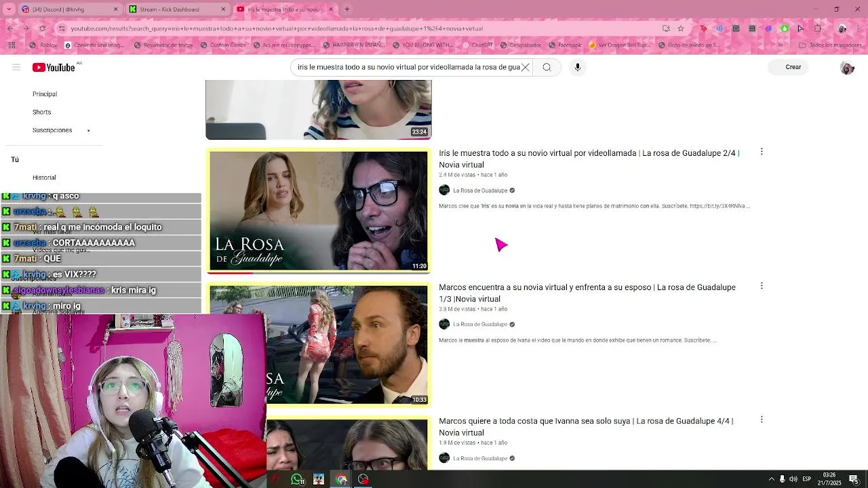
Task: Open options for Marcos quiere a toda costa video
Action: [762, 420]
